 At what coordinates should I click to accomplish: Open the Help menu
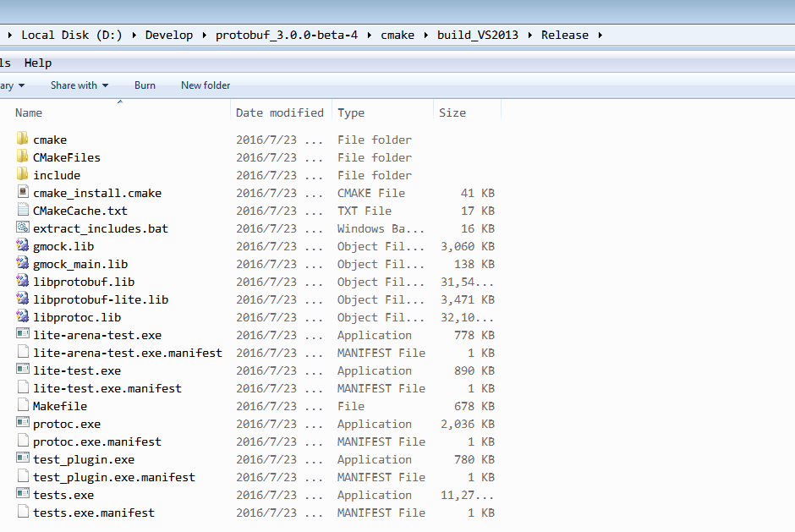point(38,63)
